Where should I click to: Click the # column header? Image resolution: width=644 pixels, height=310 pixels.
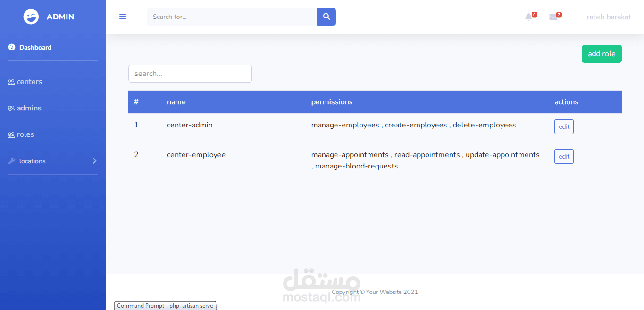136,102
